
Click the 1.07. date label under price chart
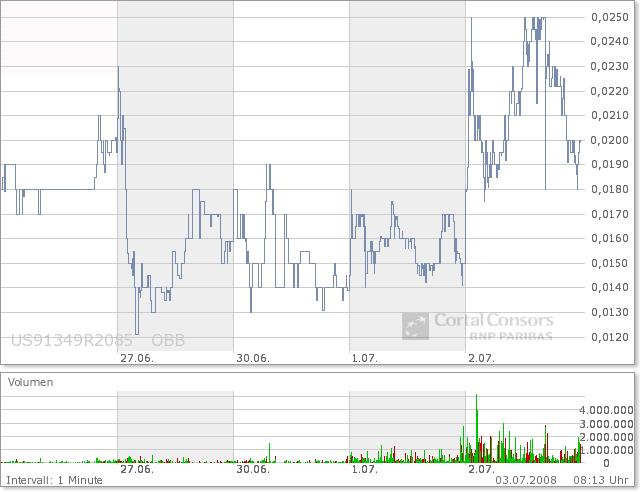365,358
